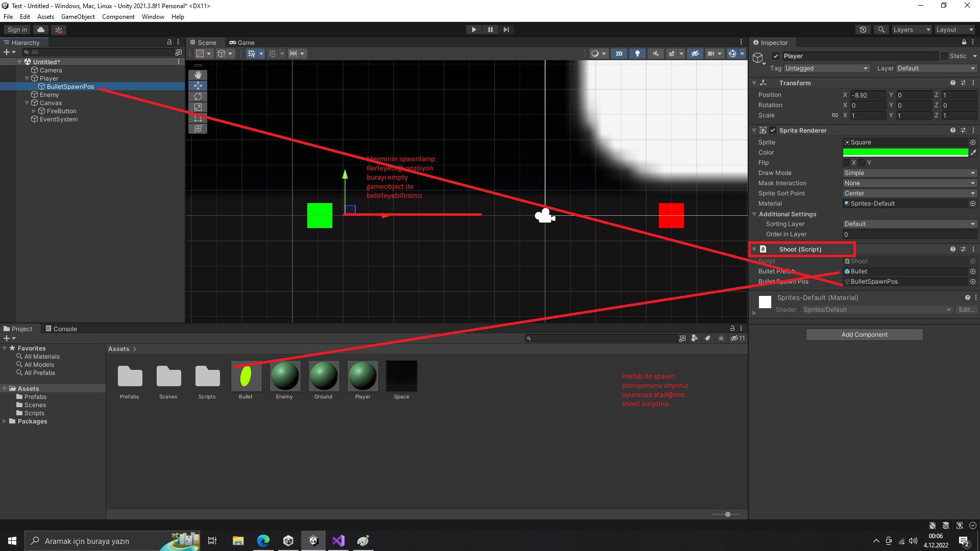Click the Sign in button
980x551 pixels.
tap(17, 30)
